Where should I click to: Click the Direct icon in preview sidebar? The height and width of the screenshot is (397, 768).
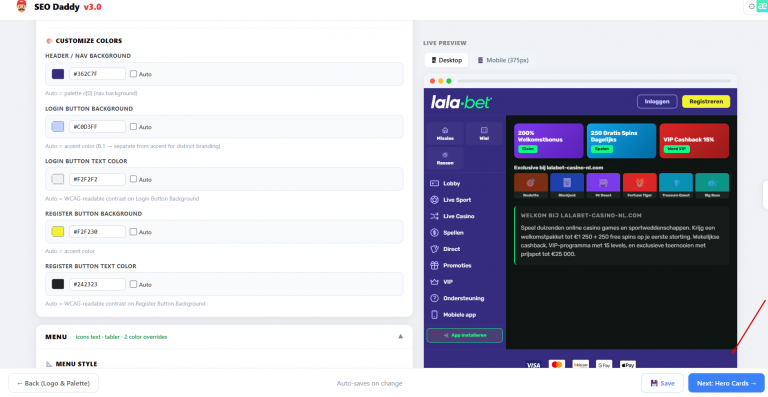coord(434,249)
